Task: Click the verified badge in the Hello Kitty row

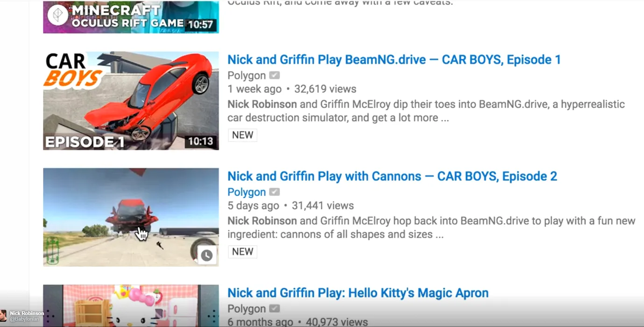Action: point(275,309)
